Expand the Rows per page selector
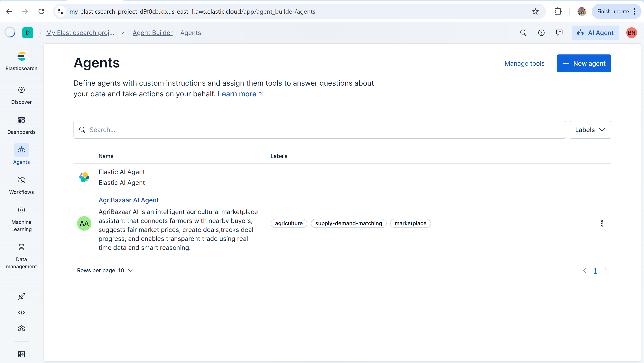The width and height of the screenshot is (644, 363). coord(105,270)
